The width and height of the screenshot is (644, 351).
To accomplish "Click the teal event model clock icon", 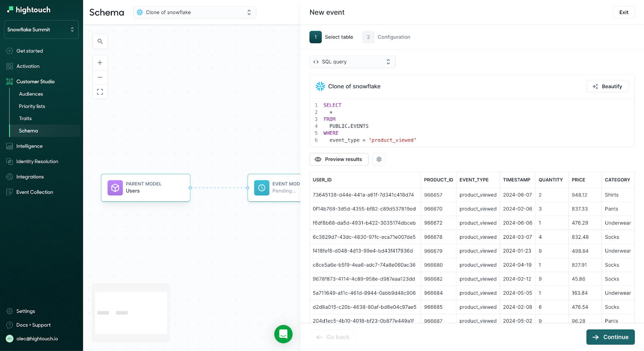I will (x=262, y=188).
